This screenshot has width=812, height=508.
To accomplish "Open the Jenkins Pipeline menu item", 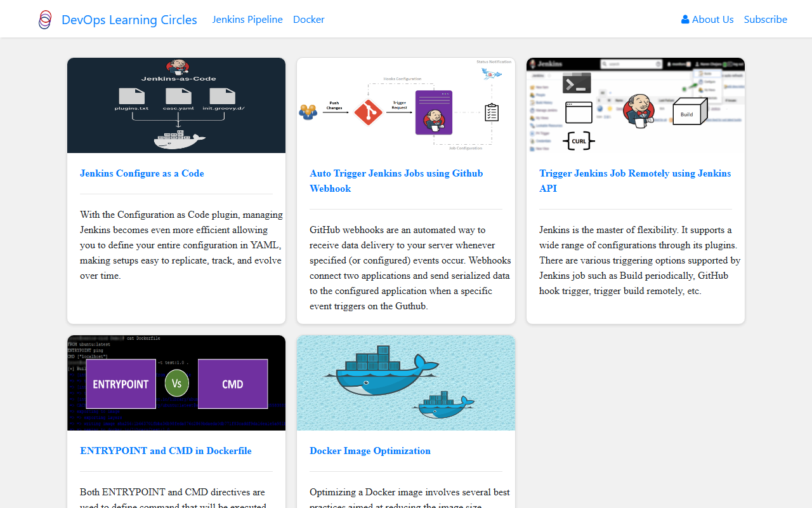I will (x=247, y=20).
